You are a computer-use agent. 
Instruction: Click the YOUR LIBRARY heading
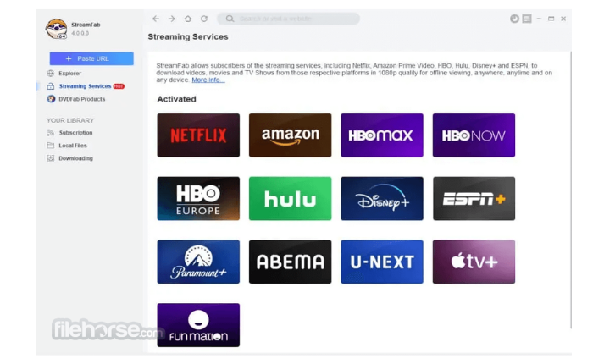pyautogui.click(x=70, y=120)
